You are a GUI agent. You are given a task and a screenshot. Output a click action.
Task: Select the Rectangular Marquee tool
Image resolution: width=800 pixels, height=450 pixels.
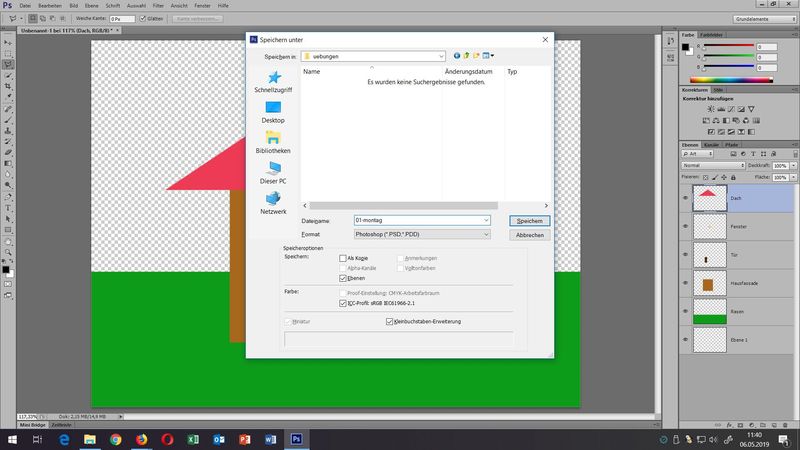(x=8, y=54)
